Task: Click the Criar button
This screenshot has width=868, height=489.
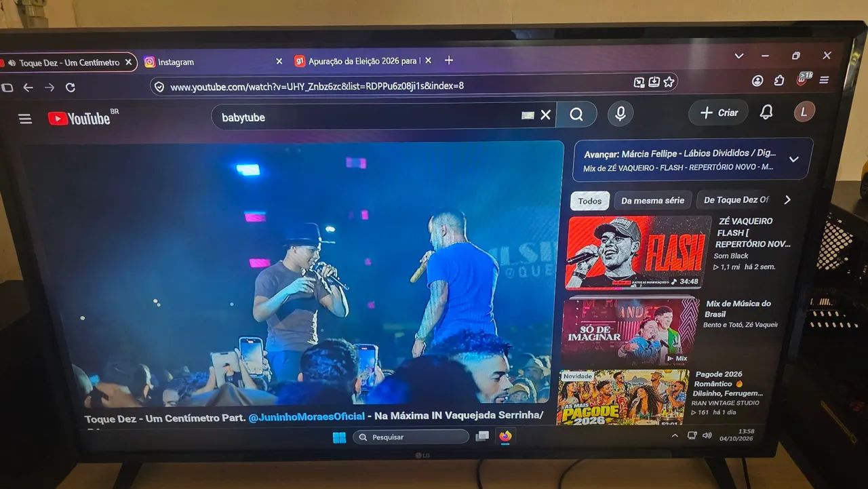Action: (x=719, y=113)
